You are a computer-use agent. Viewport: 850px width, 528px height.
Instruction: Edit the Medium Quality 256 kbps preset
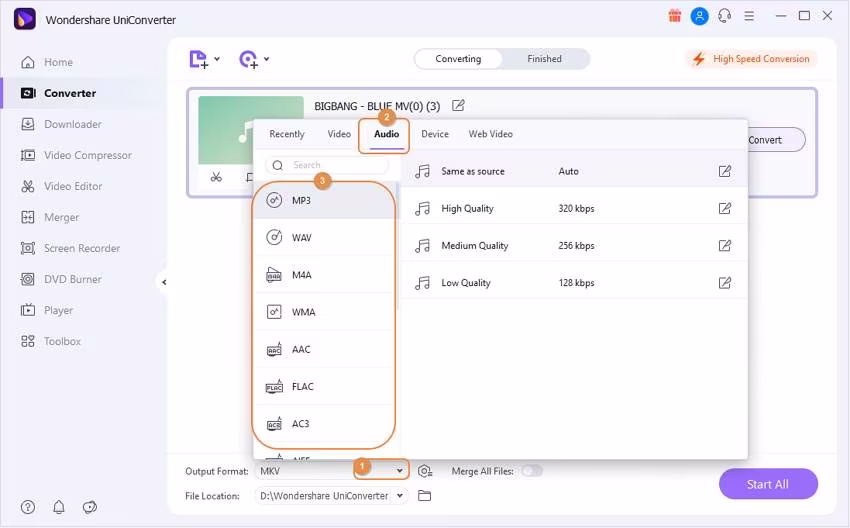coord(725,246)
